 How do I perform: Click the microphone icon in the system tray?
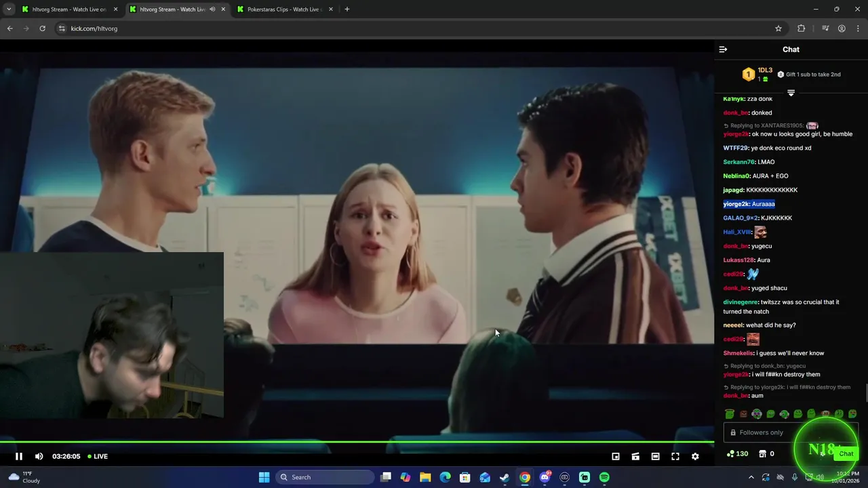[x=795, y=477]
